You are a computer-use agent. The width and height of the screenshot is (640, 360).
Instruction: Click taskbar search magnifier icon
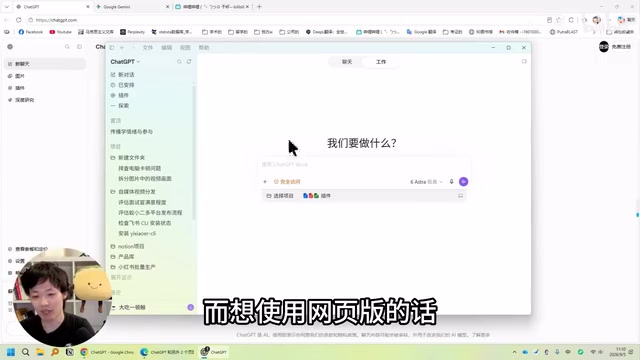(x=26, y=352)
